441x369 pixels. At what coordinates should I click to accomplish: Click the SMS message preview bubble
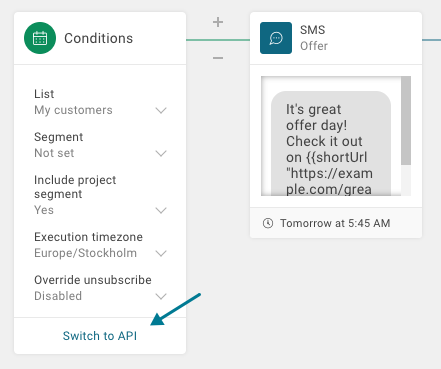(331, 143)
